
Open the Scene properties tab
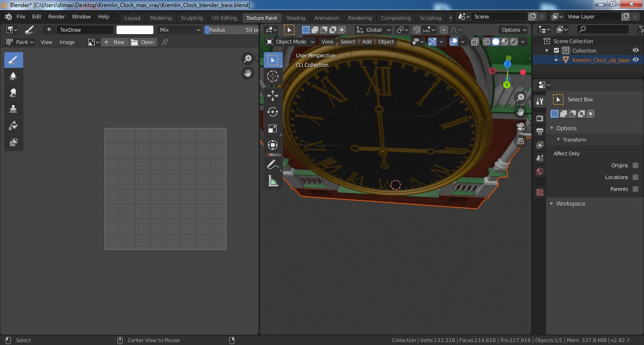(540, 158)
